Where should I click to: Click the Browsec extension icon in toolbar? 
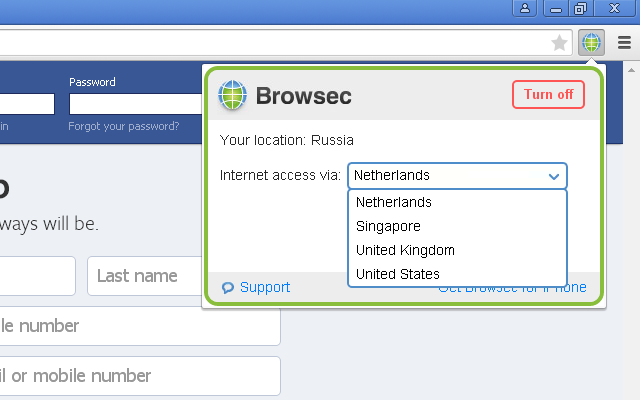[x=591, y=43]
